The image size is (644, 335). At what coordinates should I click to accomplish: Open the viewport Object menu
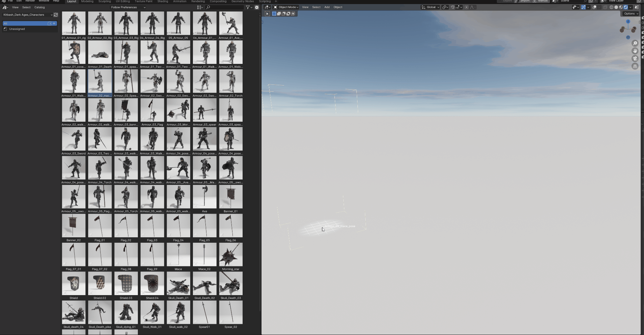point(338,7)
